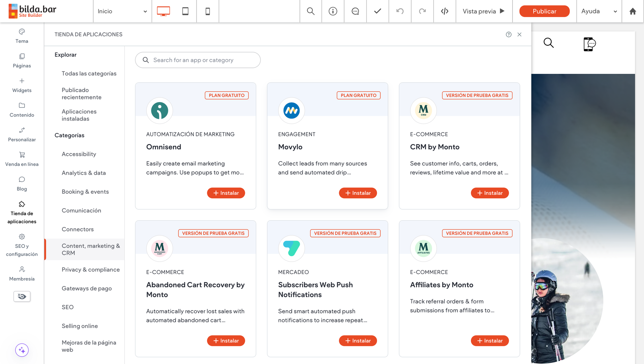
Task: Select the Accessibility category
Action: tap(79, 154)
